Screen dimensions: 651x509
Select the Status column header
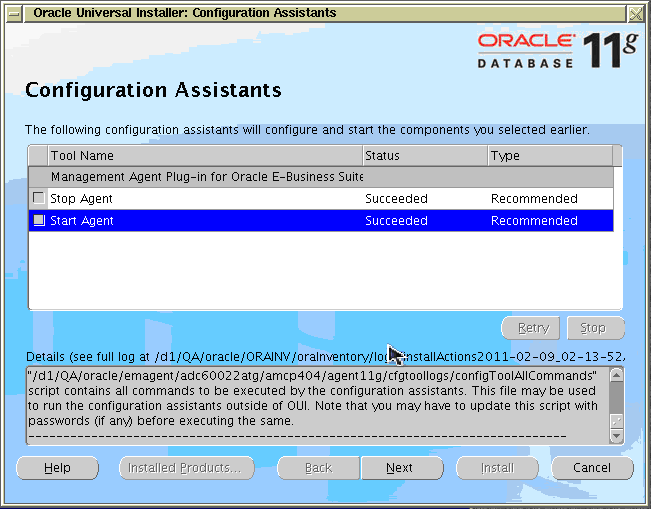tap(425, 156)
